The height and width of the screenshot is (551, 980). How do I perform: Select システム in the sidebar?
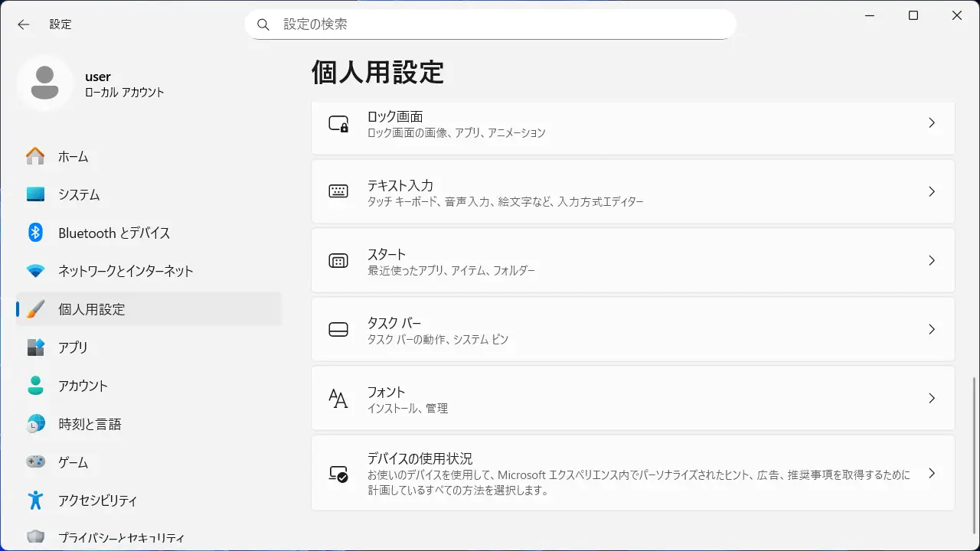click(x=79, y=194)
